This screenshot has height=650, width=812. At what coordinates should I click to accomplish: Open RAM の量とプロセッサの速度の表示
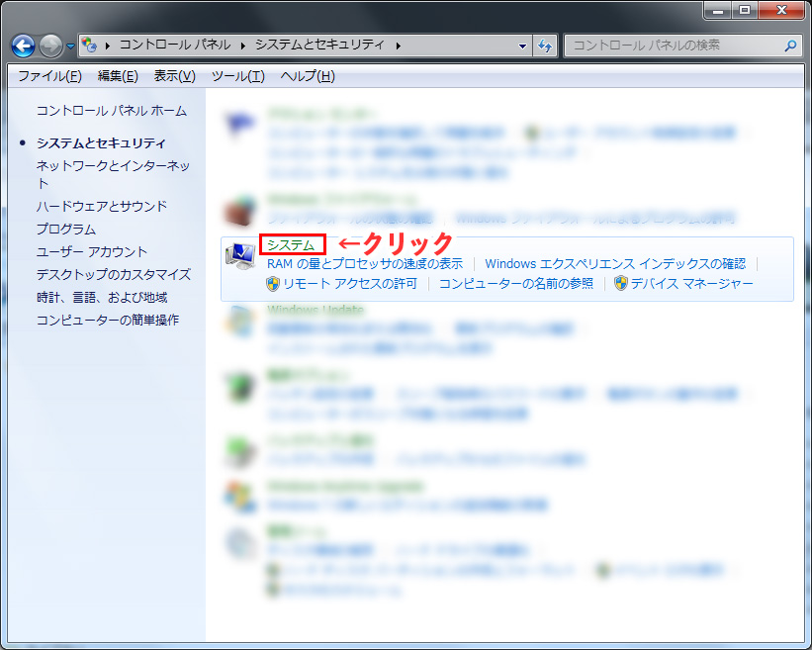[365, 263]
